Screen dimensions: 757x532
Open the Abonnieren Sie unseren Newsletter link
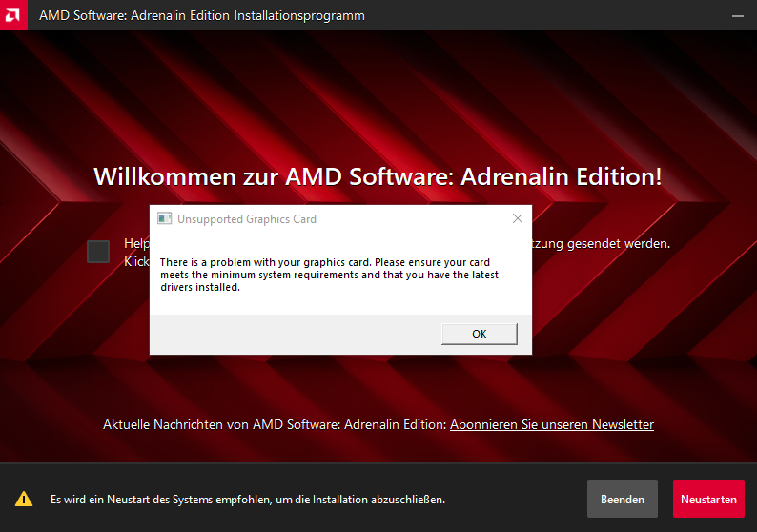tap(552, 424)
